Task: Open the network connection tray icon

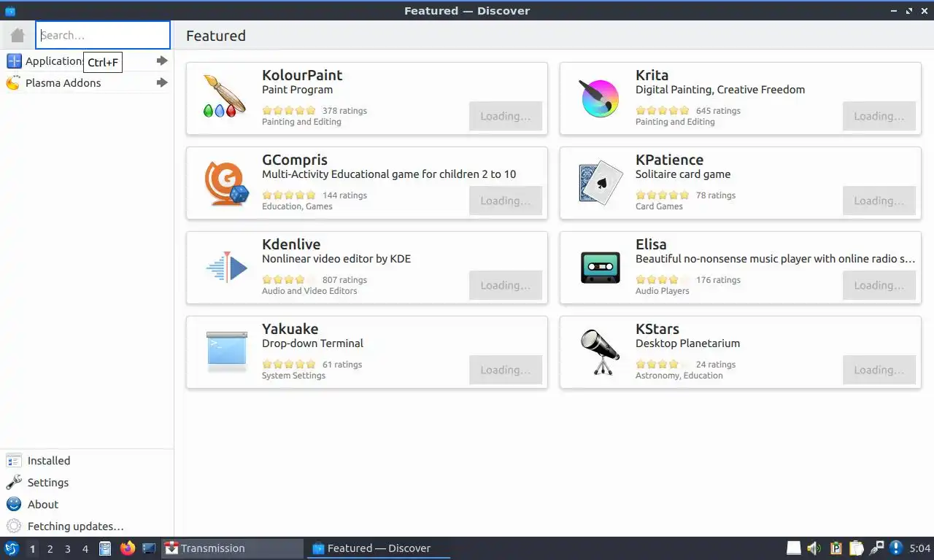Action: 877,548
